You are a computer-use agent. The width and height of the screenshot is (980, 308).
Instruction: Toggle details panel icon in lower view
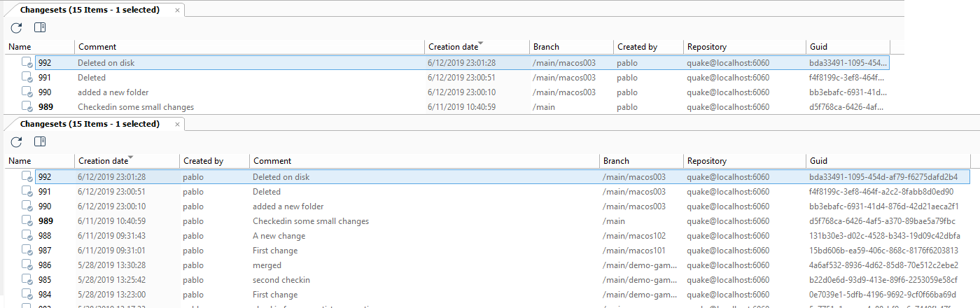coord(40,142)
